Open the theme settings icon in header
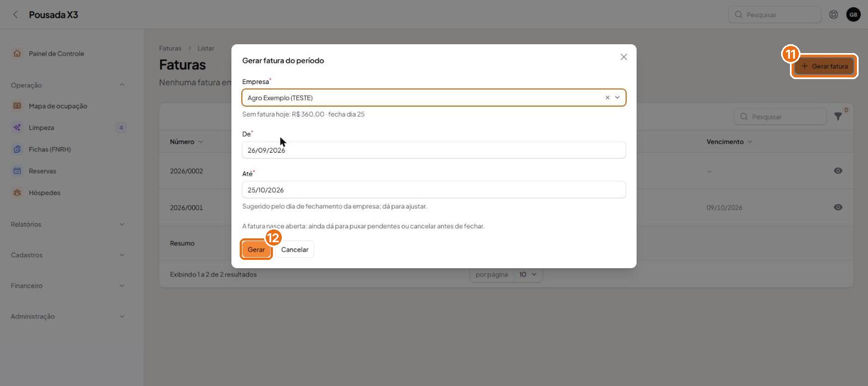Viewport: 868px width, 386px height. click(x=833, y=15)
